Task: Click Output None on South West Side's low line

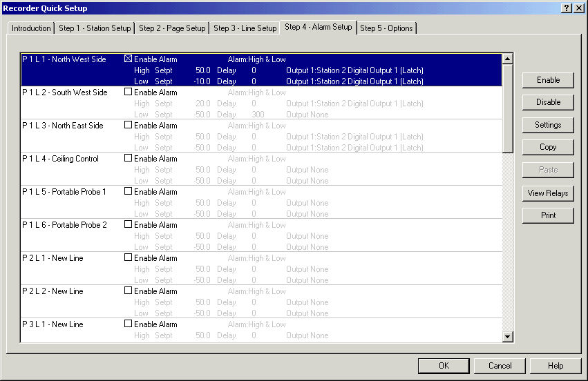Action: [x=307, y=115]
